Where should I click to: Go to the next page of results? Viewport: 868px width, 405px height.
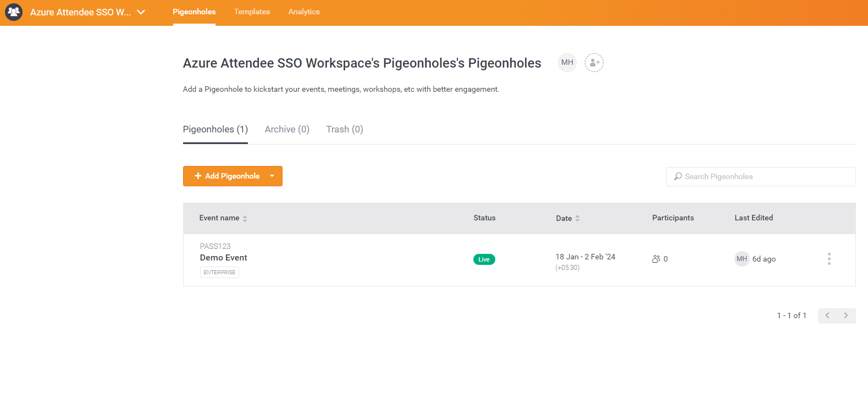point(847,315)
